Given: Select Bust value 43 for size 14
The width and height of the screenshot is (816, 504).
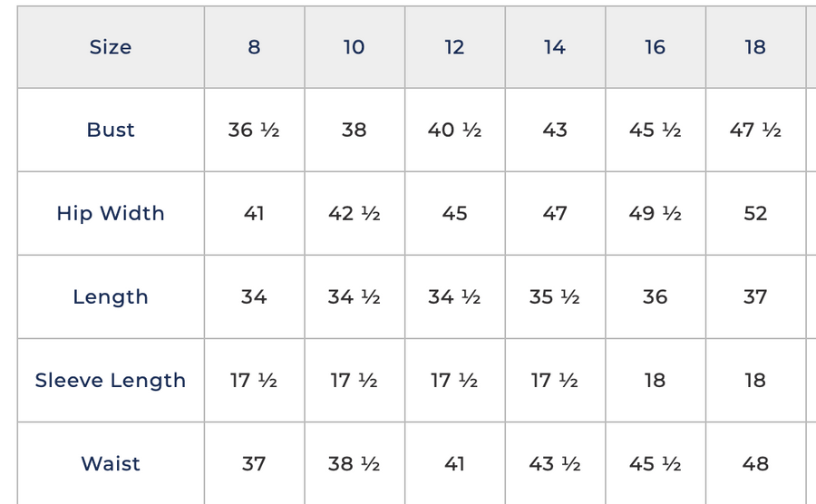Looking at the screenshot, I should click(555, 130).
